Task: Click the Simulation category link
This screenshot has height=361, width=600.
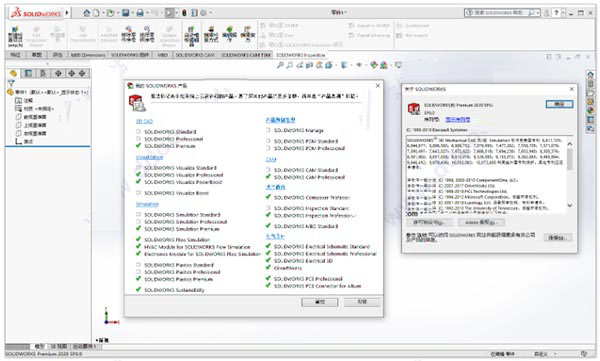Action: pos(147,204)
